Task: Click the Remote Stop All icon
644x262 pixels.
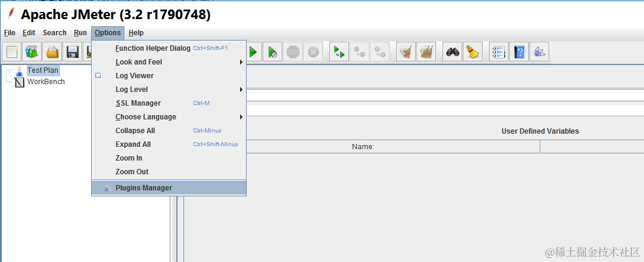Action: (359, 52)
